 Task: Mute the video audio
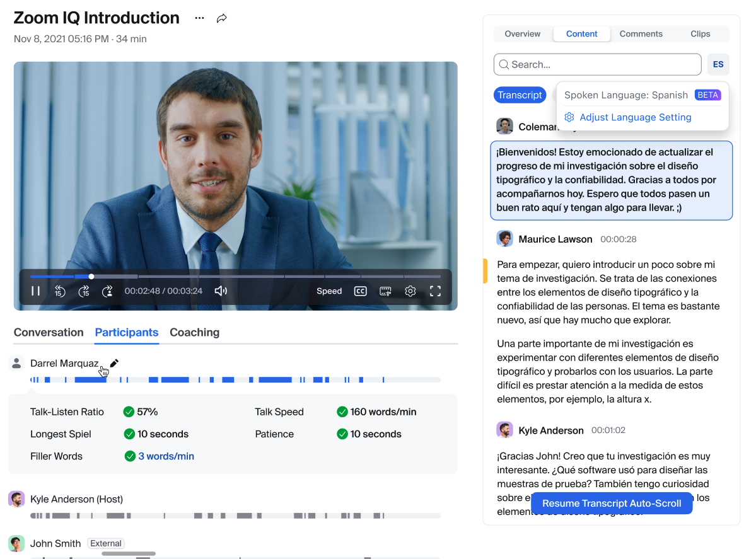point(221,291)
